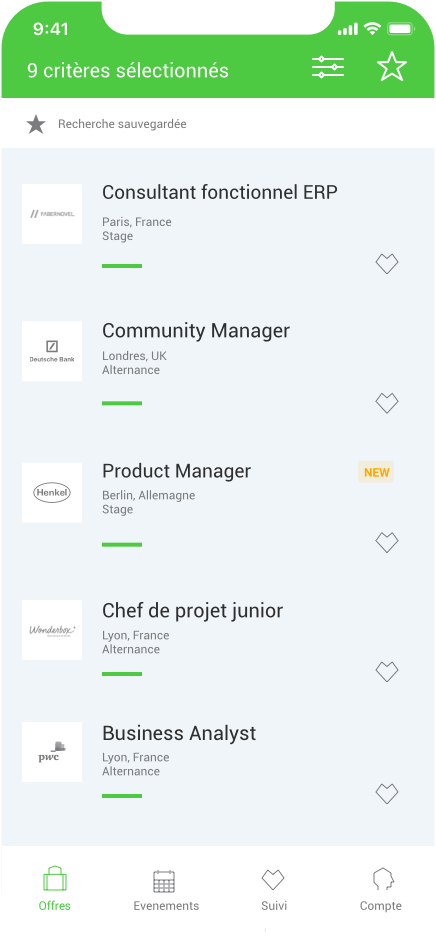This screenshot has width=436, height=940.
Task: Favorite the Business Analyst offer heart icon
Action: 387,794
